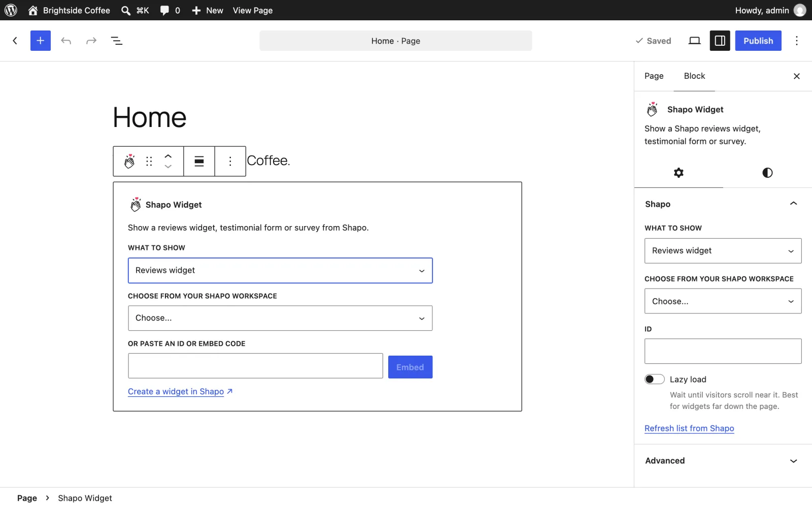Screen dimensions: 812x508
Task: Open the document overview list
Action: (x=117, y=41)
